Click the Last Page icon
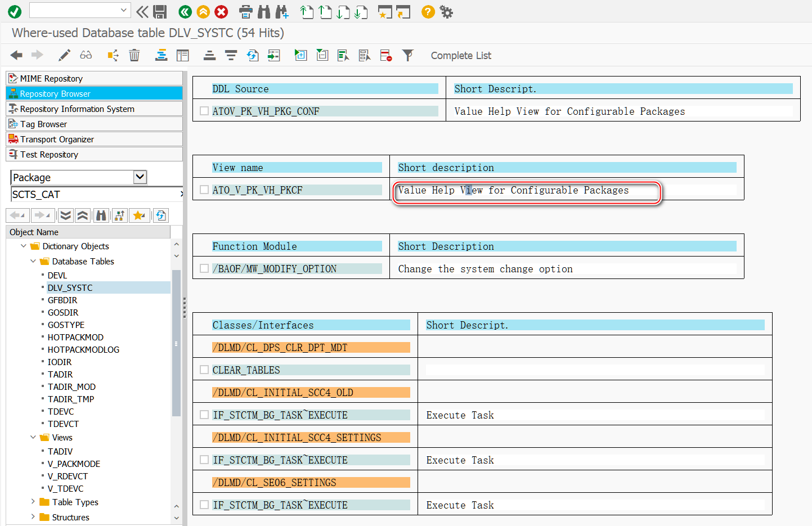 (x=361, y=12)
